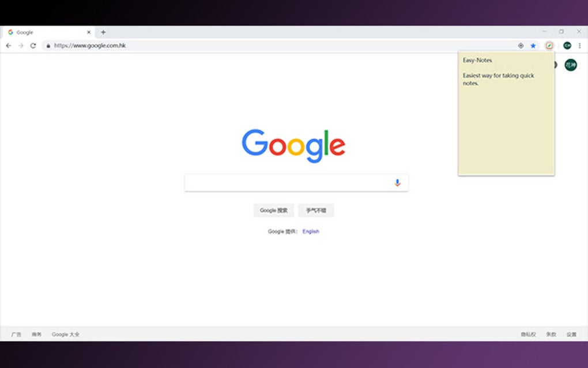588x368 pixels.
Task: Open the 花神 profile avatar
Action: [x=570, y=65]
